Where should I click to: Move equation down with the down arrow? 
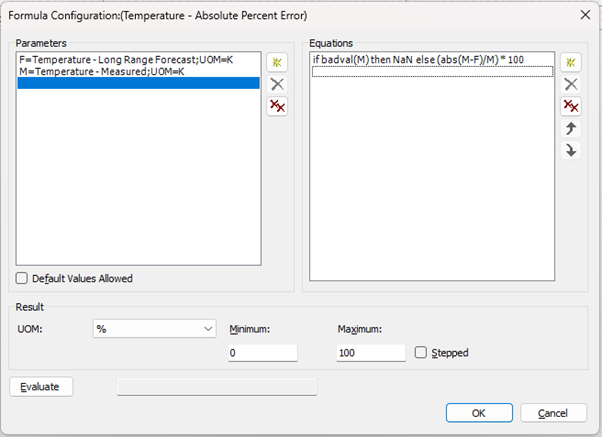[x=570, y=150]
